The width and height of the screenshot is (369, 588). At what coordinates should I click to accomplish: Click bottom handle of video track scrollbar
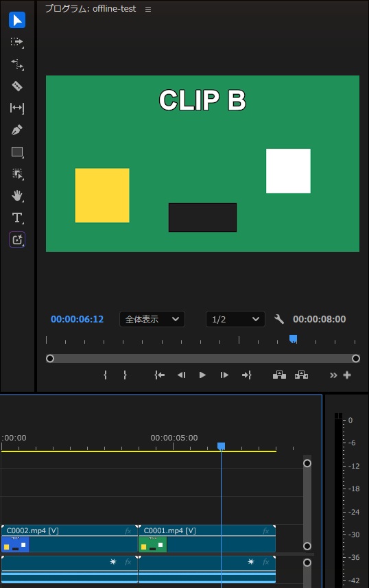[x=307, y=546]
